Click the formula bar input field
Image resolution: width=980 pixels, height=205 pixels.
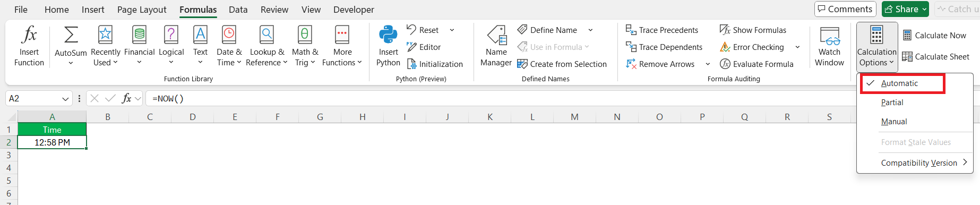(499, 98)
